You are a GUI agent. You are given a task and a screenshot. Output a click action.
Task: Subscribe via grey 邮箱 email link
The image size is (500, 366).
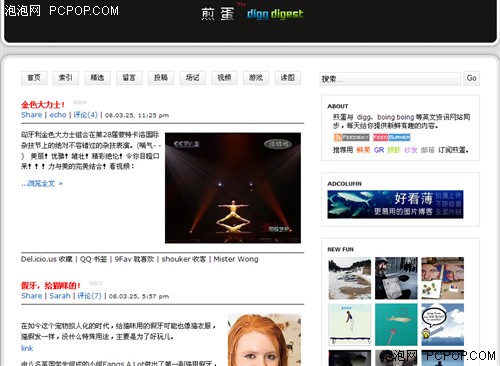[x=428, y=150]
